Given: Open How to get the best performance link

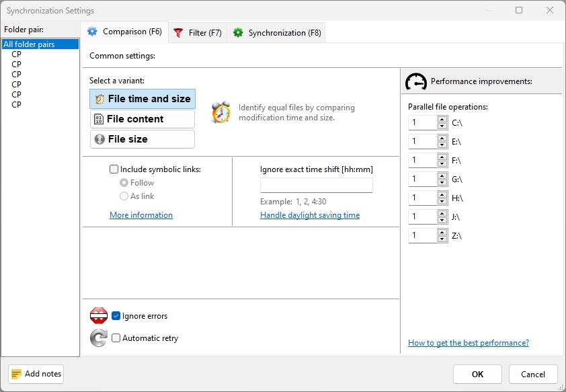Looking at the screenshot, I should pyautogui.click(x=469, y=343).
